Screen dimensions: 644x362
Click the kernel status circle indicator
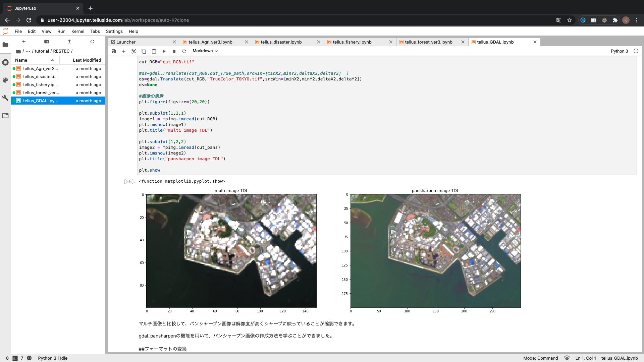(x=636, y=51)
